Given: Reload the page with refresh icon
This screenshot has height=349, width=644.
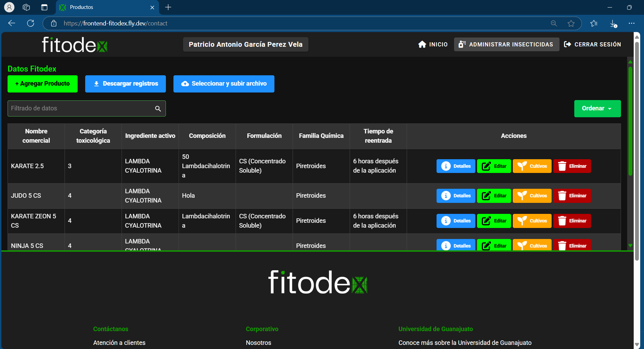Looking at the screenshot, I should [x=31, y=23].
